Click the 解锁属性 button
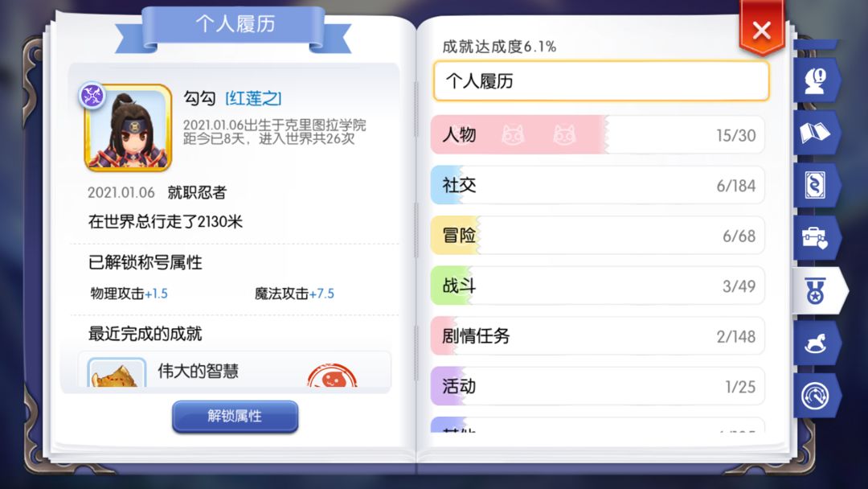The image size is (868, 489). pos(235,417)
